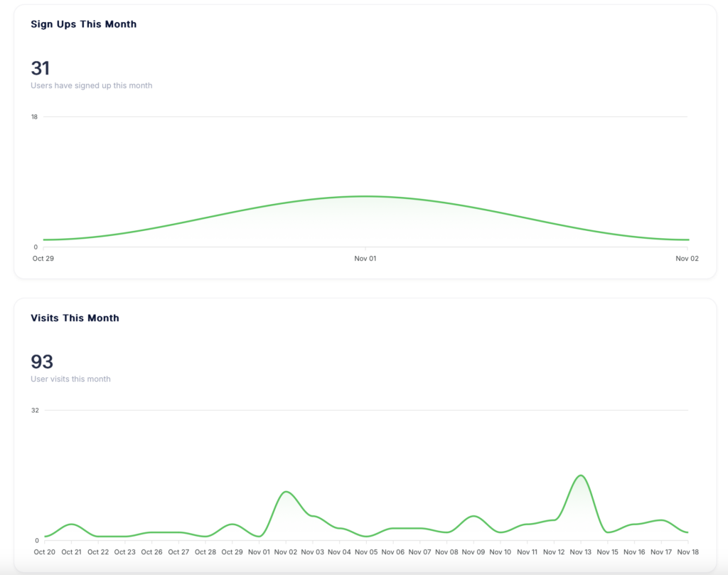Image resolution: width=728 pixels, height=575 pixels.
Task: Click Nov 02 label on sign-ups chart
Action: click(x=687, y=259)
